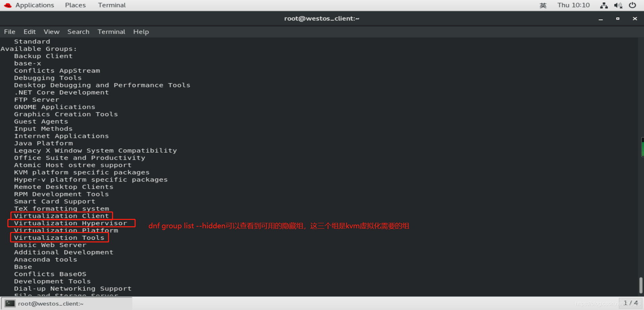Screen dimensions: 644x310
Task: Click the text 'Dial-up Networking Support'
Action: click(73, 288)
